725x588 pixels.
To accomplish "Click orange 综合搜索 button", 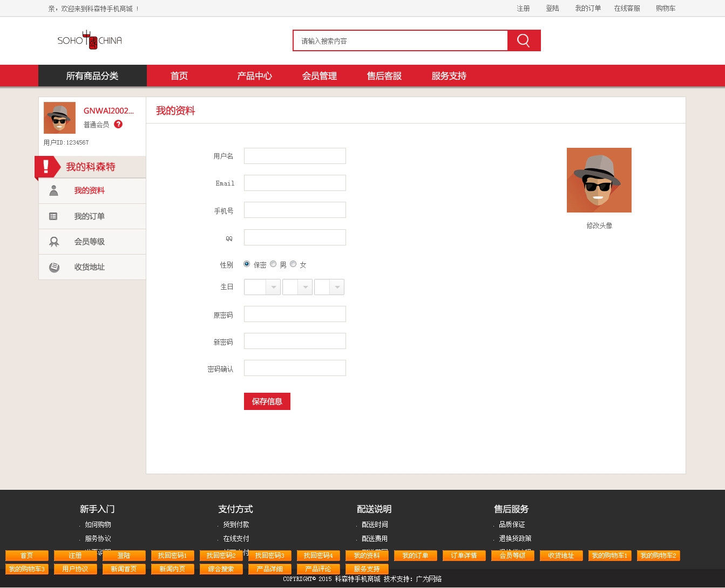I will pyautogui.click(x=221, y=569).
